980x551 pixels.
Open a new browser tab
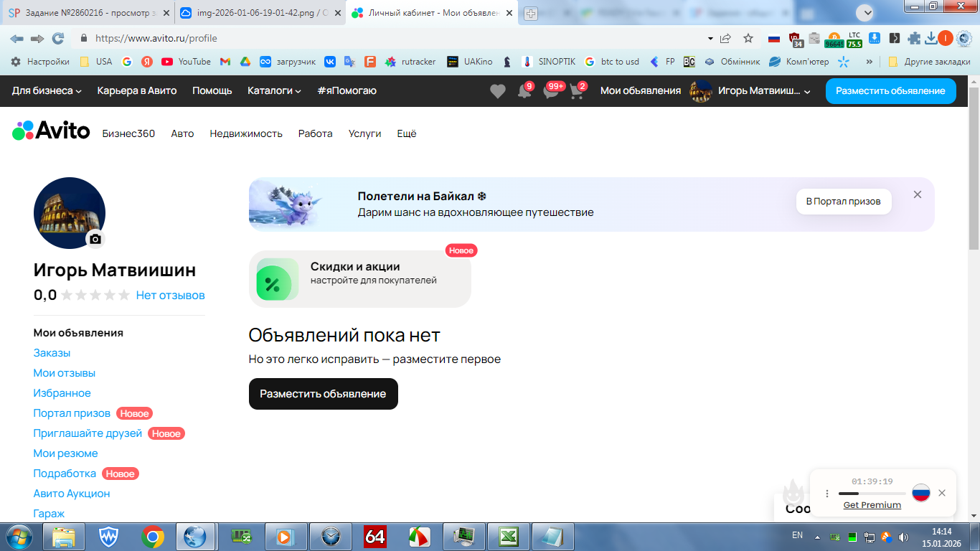[531, 13]
